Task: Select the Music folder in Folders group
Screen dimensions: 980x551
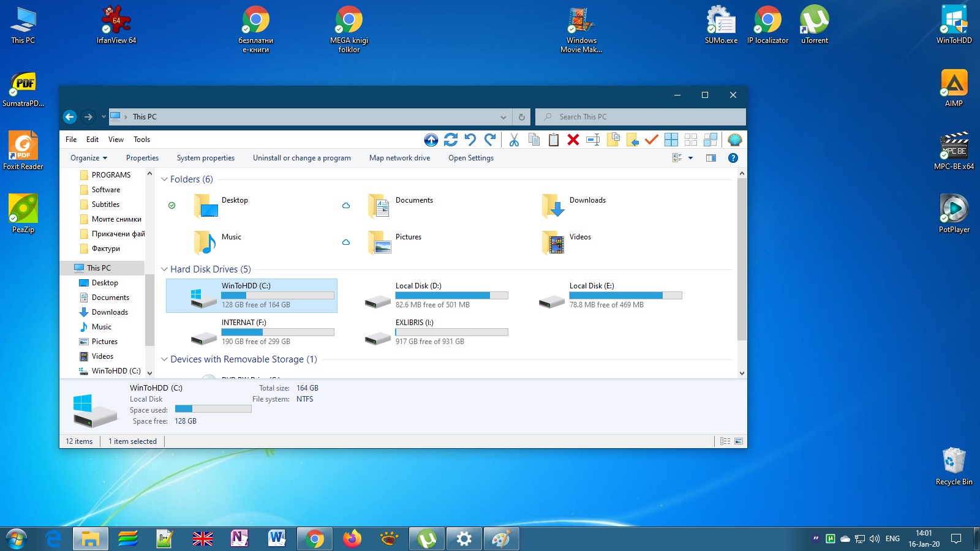Action: click(x=217, y=242)
